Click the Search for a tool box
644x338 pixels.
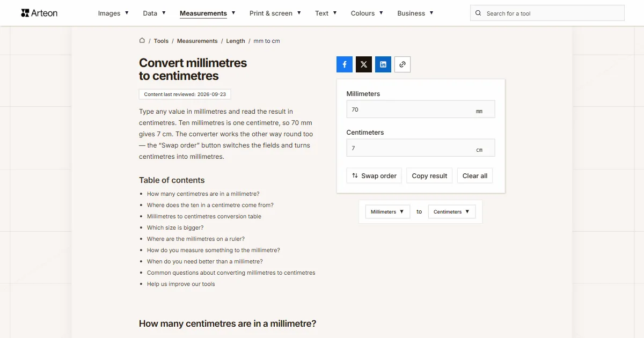(547, 13)
